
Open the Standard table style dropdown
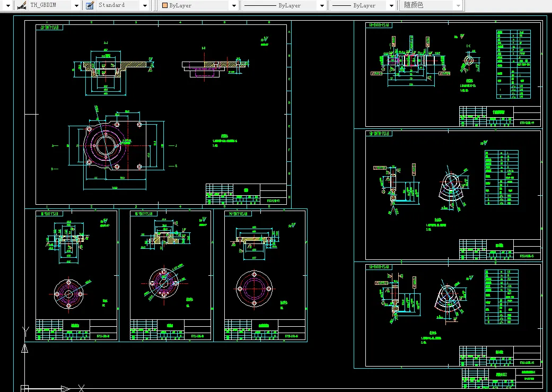point(145,6)
